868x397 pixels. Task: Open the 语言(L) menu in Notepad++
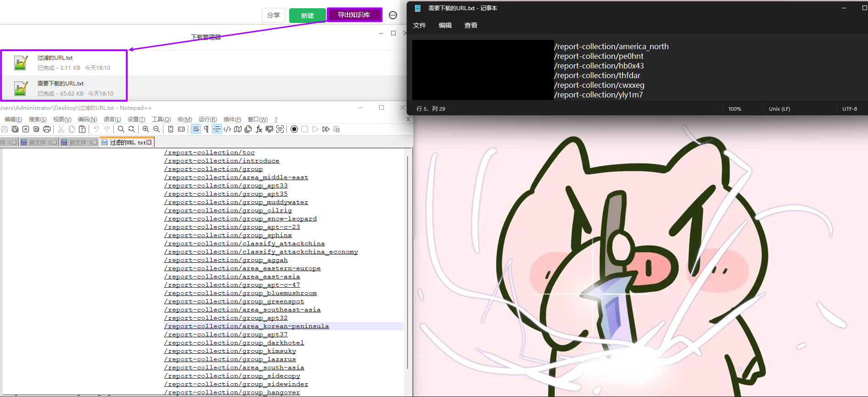[x=112, y=119]
